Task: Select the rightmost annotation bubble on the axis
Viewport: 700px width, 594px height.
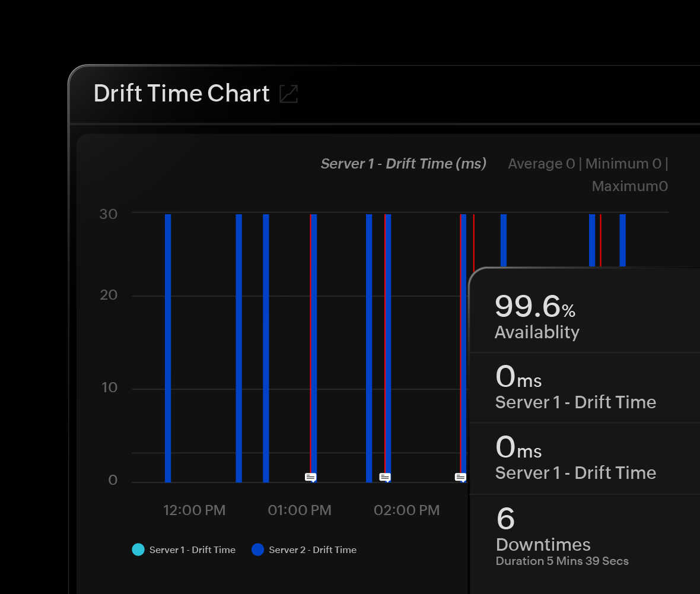Action: click(459, 477)
